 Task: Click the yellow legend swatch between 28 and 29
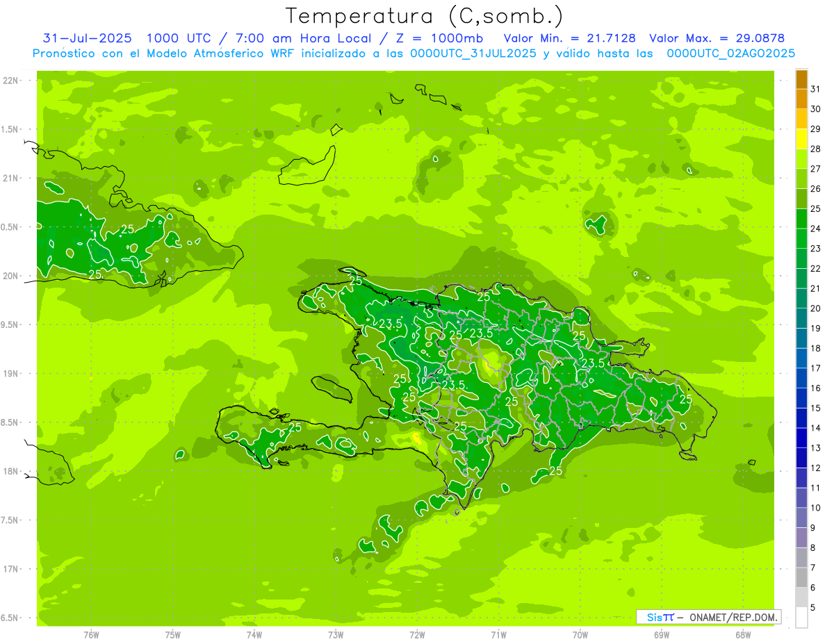click(x=801, y=139)
